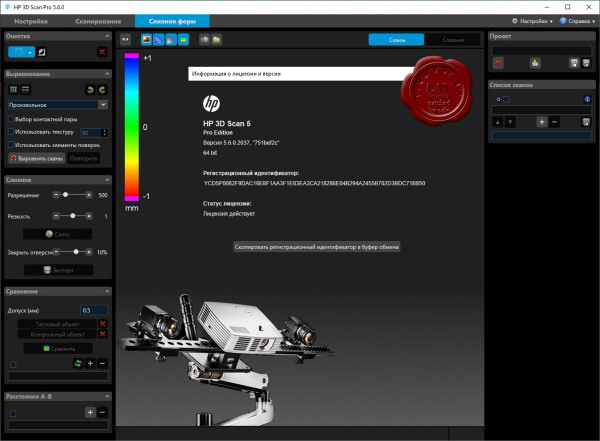600x441 pixels.
Task: Open the blue selection tool dropdown in Очистка
Action: (22, 52)
